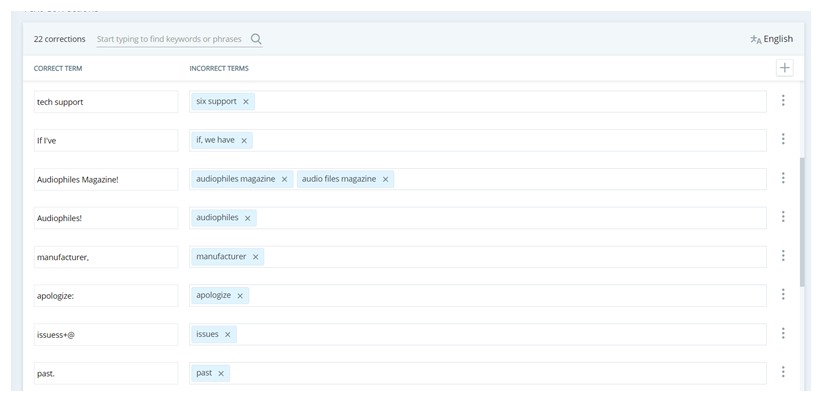This screenshot has width=813, height=399.
Task: Open options menu for past. row
Action: pyautogui.click(x=783, y=372)
